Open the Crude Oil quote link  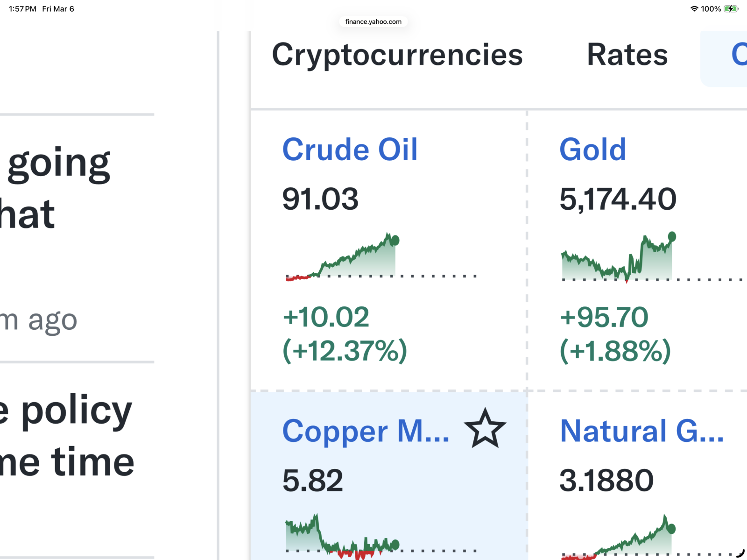pos(350,150)
